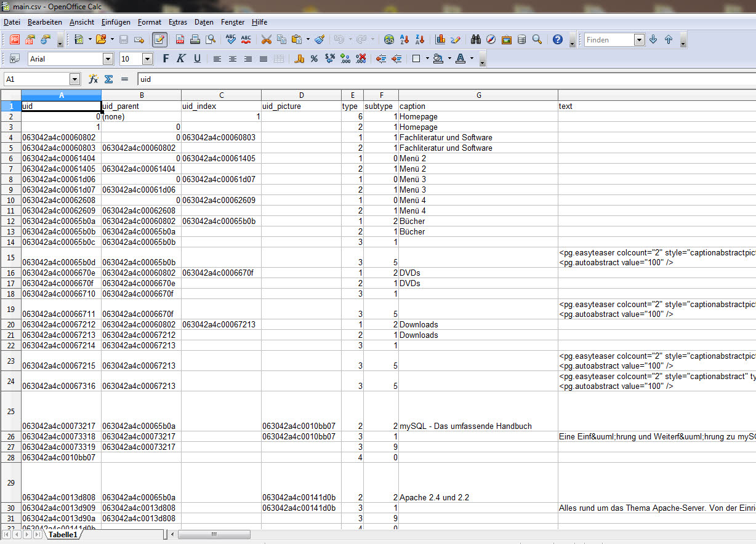The width and height of the screenshot is (756, 544).
Task: Open the Daten menu
Action: tap(204, 22)
